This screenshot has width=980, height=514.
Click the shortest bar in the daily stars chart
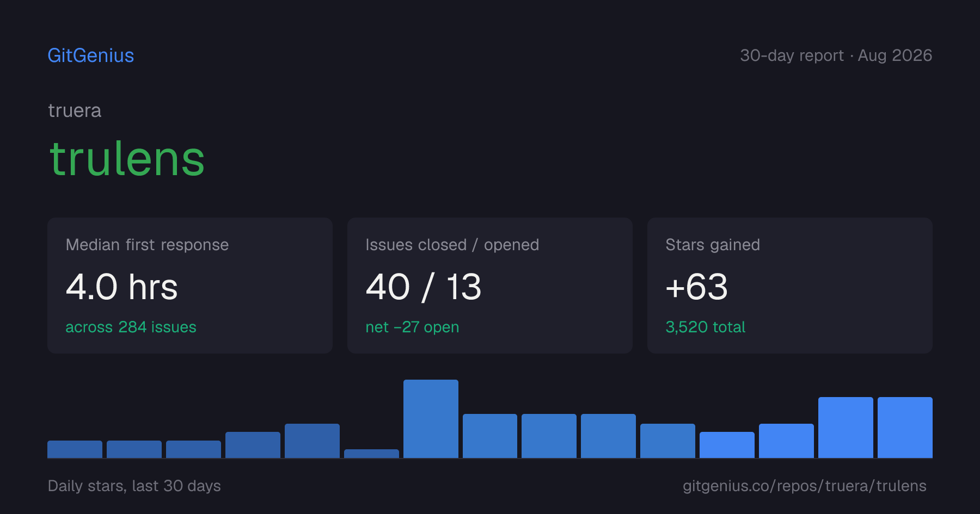[371, 454]
